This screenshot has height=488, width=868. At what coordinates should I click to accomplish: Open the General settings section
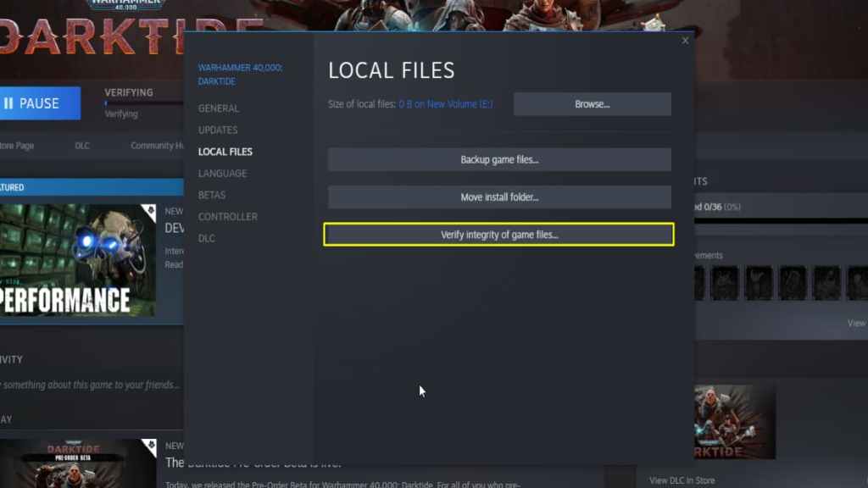click(219, 108)
